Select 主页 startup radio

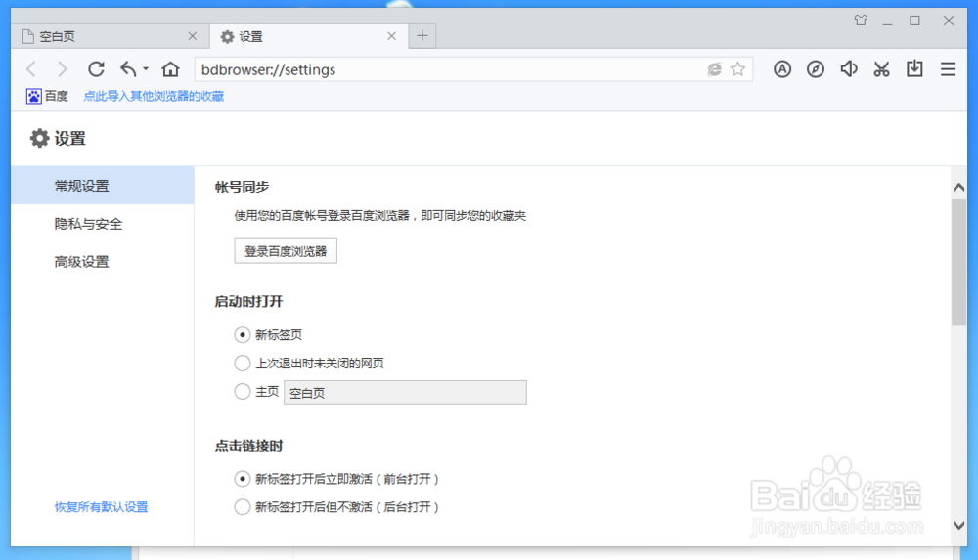242,392
